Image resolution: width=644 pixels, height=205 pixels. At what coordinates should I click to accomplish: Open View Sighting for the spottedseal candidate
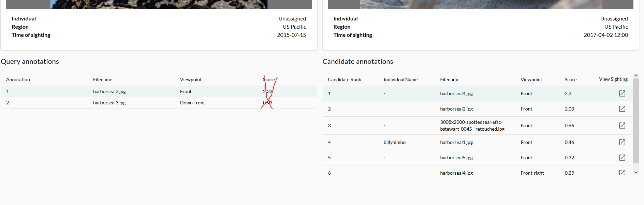coord(622,125)
